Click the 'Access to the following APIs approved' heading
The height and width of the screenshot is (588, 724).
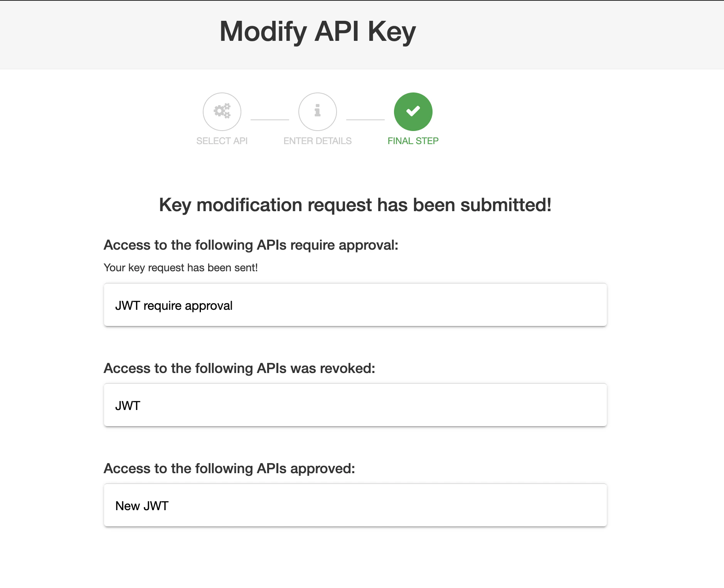click(x=230, y=468)
